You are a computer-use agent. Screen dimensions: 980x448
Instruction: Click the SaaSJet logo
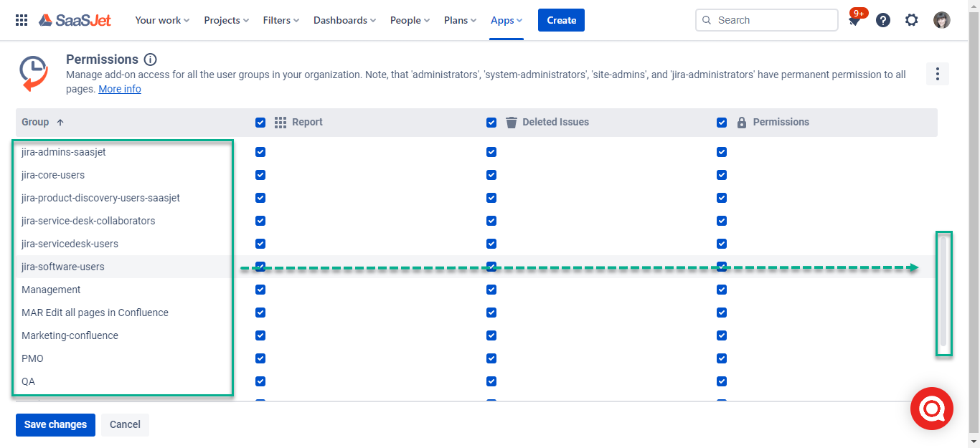click(75, 20)
